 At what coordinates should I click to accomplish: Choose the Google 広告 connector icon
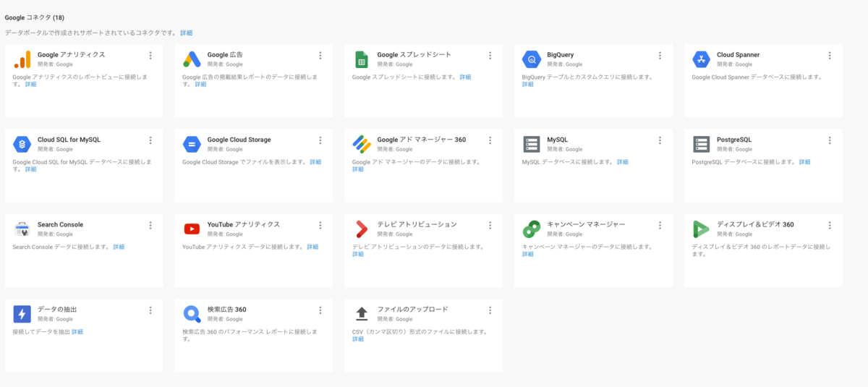pos(192,59)
